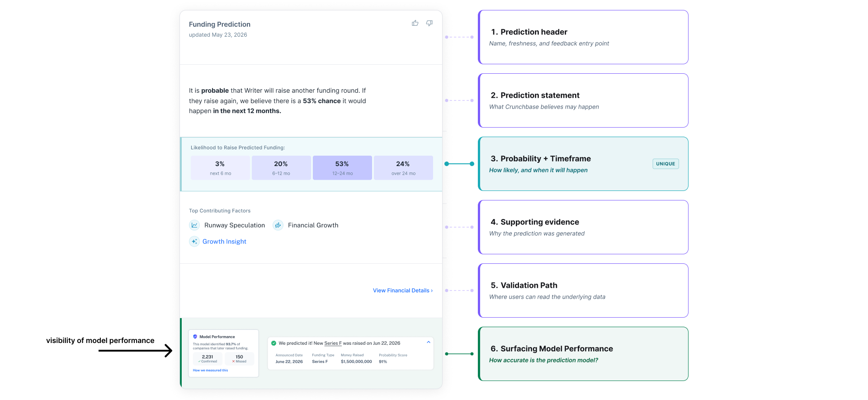Click the green verified checkmark badge
This screenshot has height=400, width=868.
pyautogui.click(x=274, y=343)
